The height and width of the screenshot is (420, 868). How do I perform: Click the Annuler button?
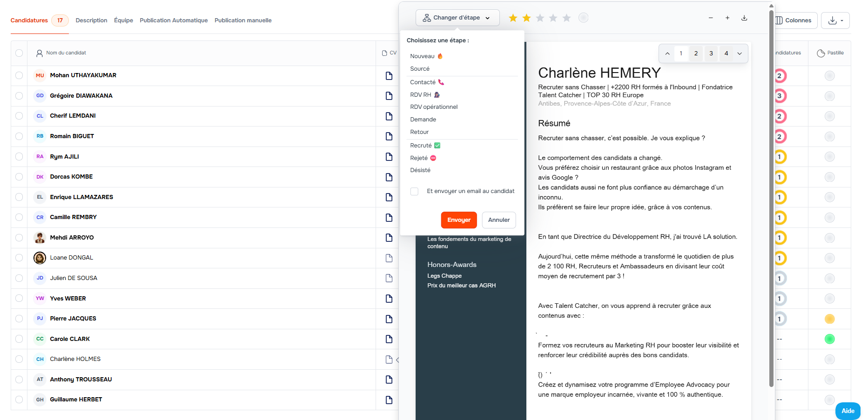point(499,220)
